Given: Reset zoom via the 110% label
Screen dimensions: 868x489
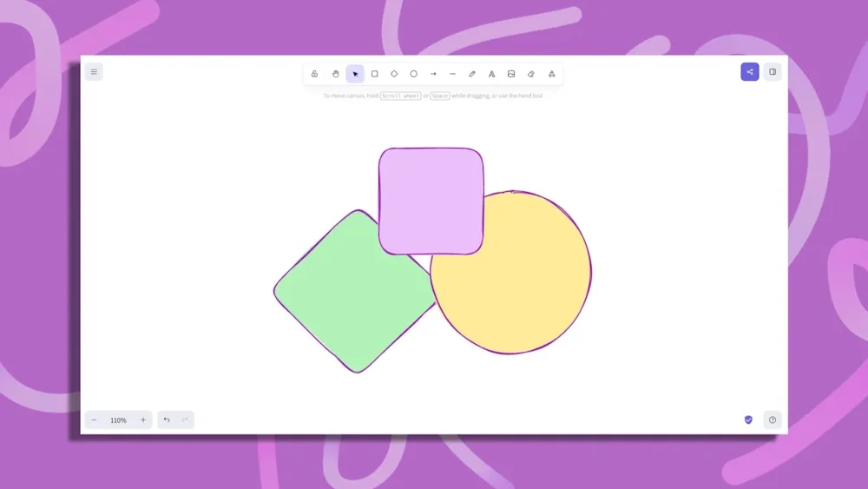Looking at the screenshot, I should pos(118,420).
